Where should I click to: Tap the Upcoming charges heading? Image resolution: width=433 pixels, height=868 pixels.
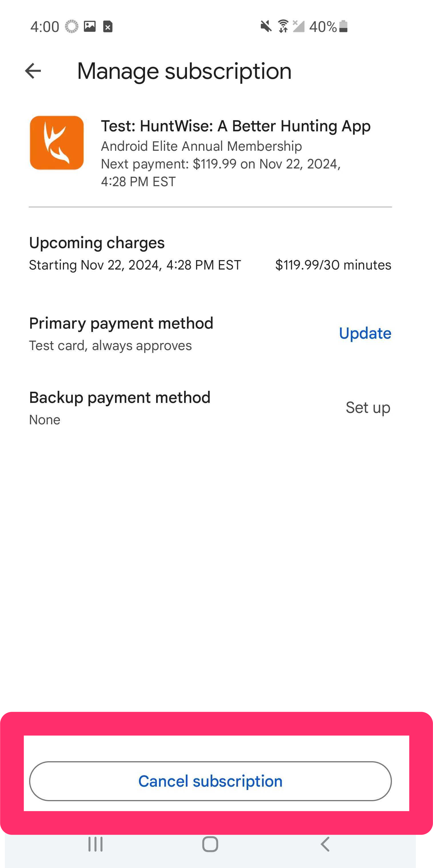click(97, 243)
